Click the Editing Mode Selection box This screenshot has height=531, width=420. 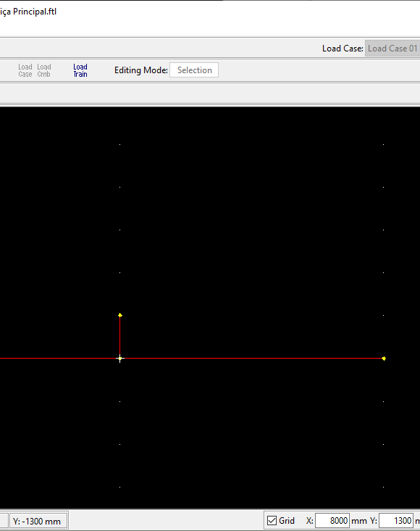point(194,70)
